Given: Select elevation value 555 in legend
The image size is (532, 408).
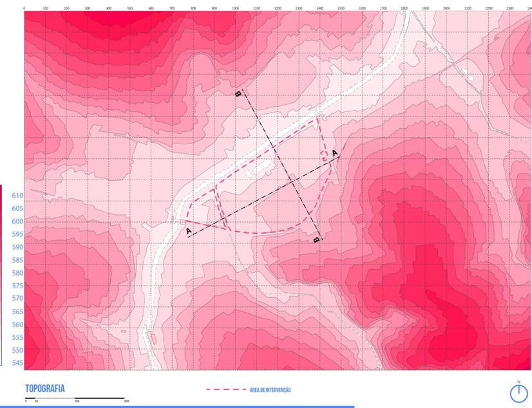Looking at the screenshot, I should tap(17, 337).
